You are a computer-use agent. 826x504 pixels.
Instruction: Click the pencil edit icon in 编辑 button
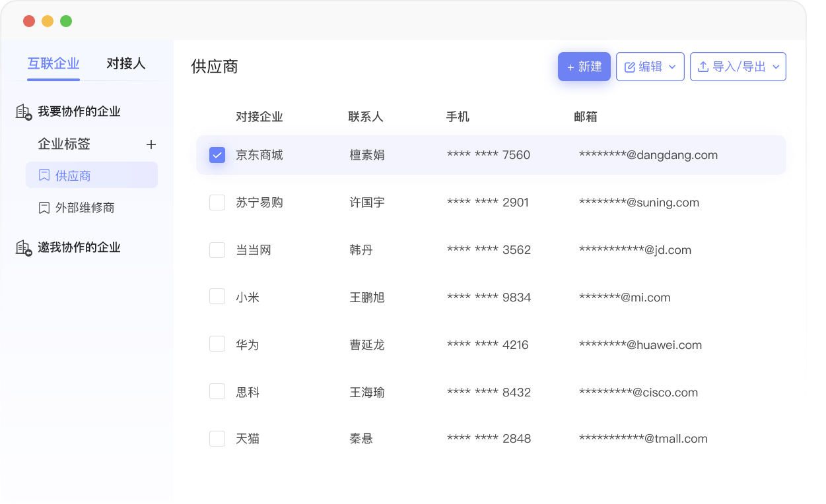630,67
